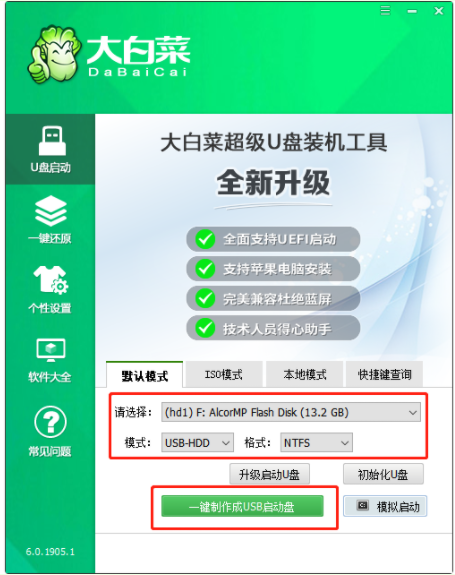Open the hamburger menu in title bar
This screenshot has height=575, width=455.
(x=385, y=10)
